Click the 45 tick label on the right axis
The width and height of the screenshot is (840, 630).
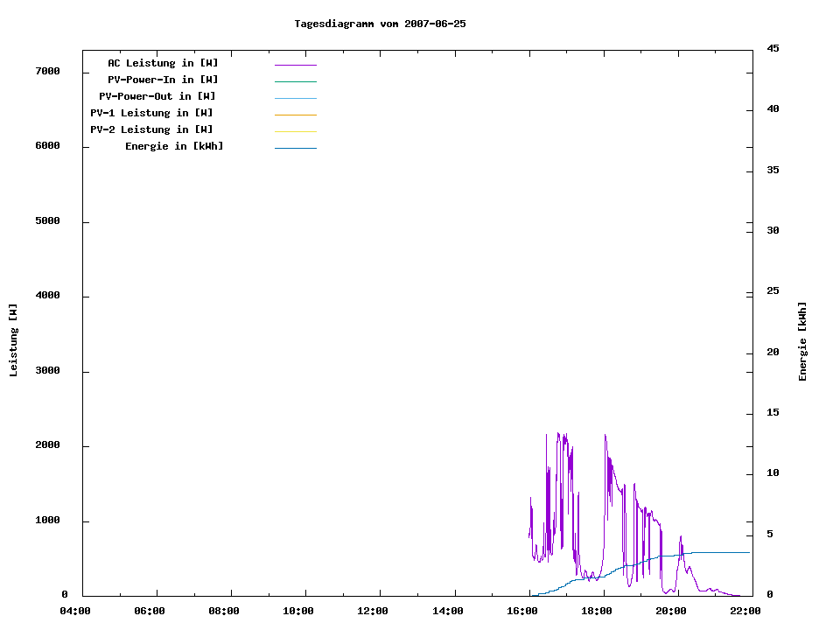pyautogui.click(x=773, y=48)
